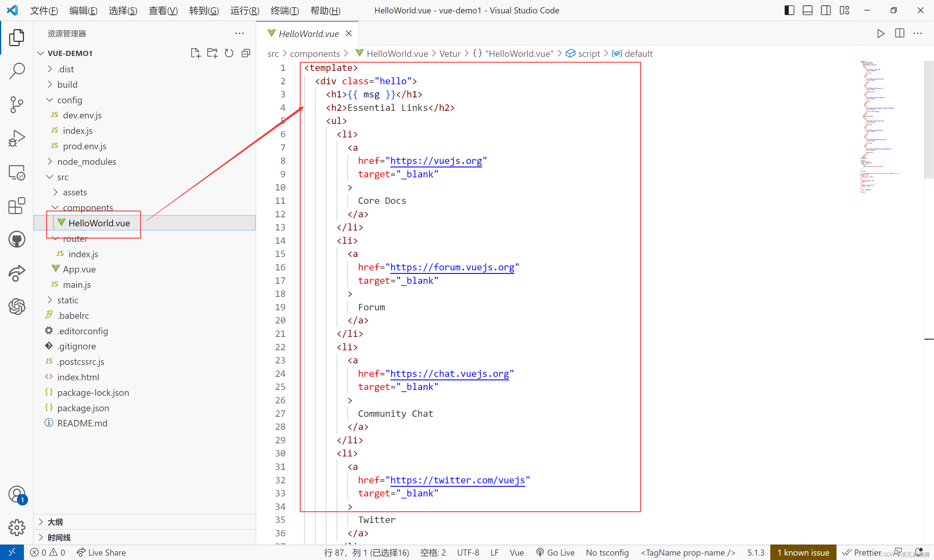Screen dimensions: 934x560
Task: Open explorer views and more actions menu
Action: pyautogui.click(x=239, y=33)
